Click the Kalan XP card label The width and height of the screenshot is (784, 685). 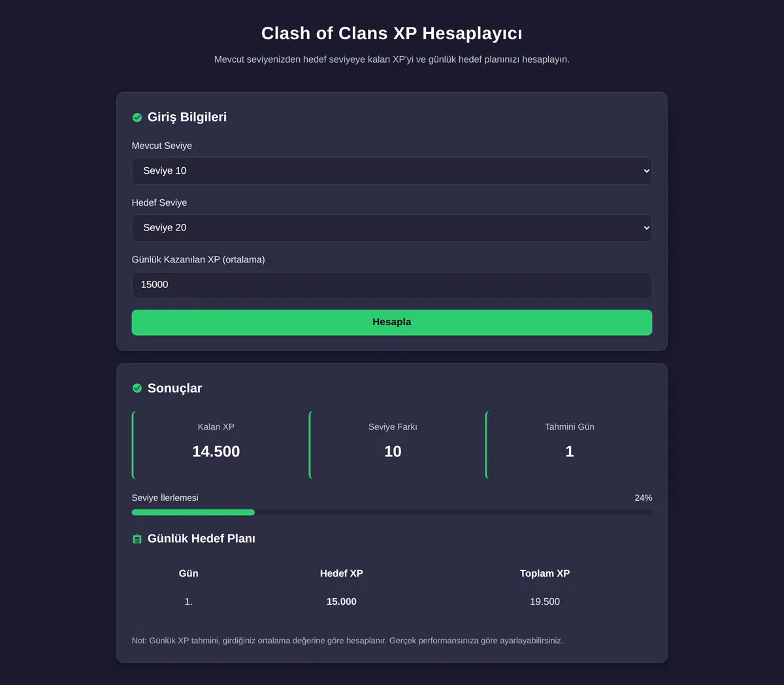216,426
